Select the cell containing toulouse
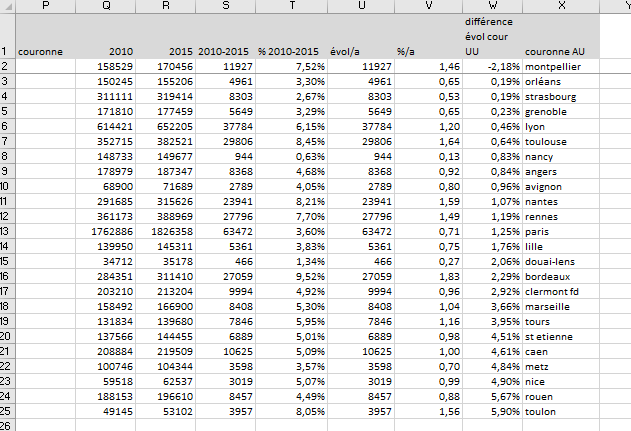The image size is (631, 431). 561,141
